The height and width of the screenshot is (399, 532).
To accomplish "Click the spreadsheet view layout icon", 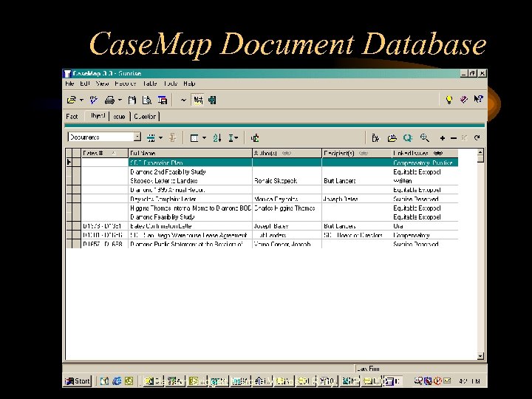I will point(194,138).
